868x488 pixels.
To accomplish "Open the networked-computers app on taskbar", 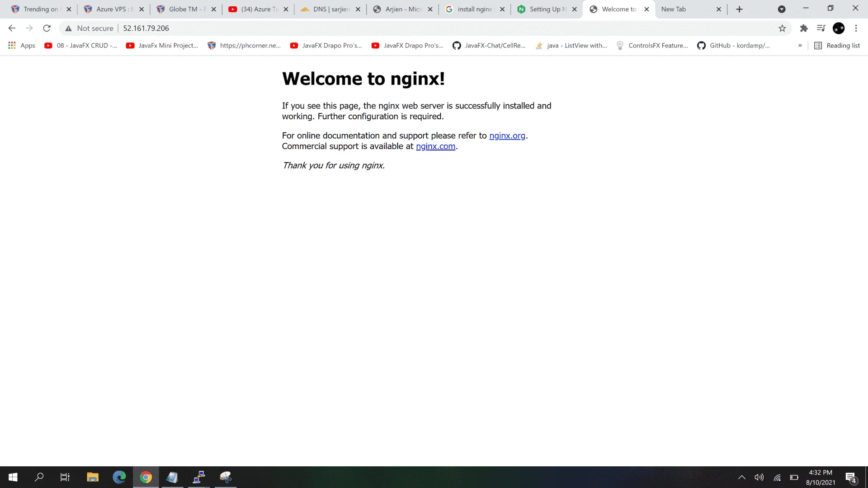I will point(199,477).
